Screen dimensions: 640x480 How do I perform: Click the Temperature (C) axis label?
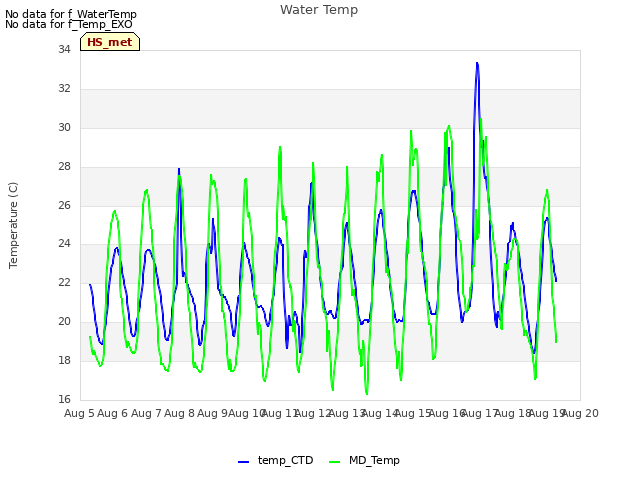(13, 225)
